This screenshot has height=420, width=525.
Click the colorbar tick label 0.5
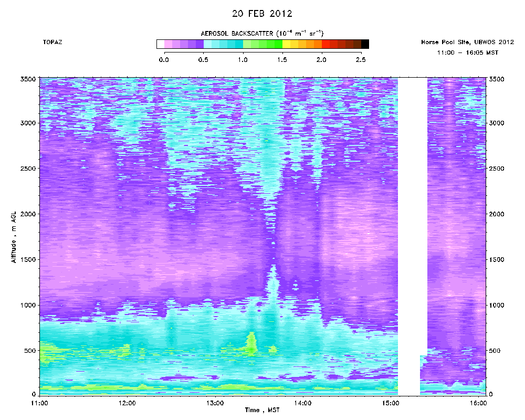[x=203, y=60]
